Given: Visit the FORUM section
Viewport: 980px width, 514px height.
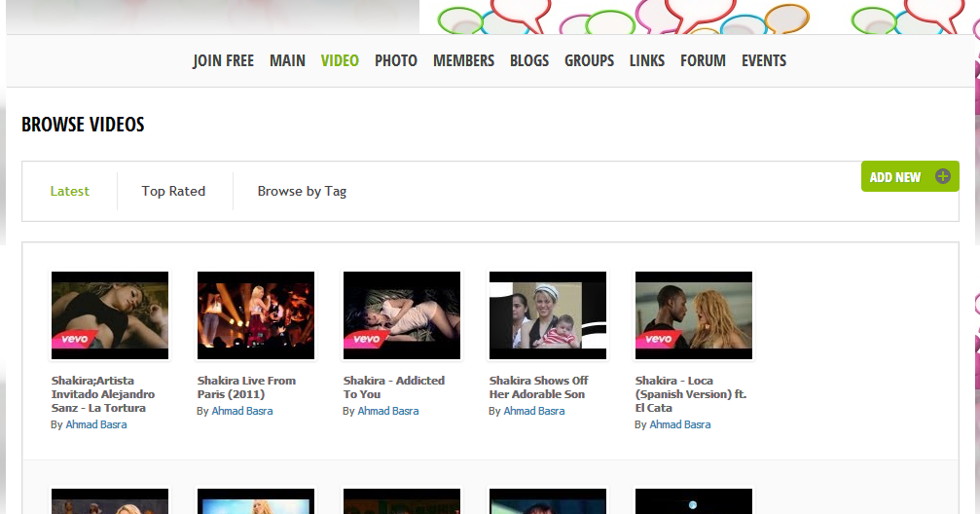Looking at the screenshot, I should pos(703,60).
